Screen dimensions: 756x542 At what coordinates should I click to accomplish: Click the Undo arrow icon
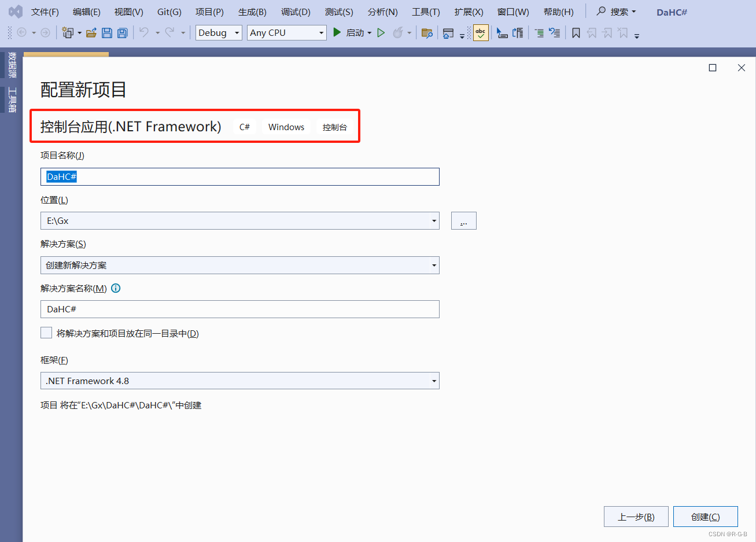pyautogui.click(x=144, y=32)
